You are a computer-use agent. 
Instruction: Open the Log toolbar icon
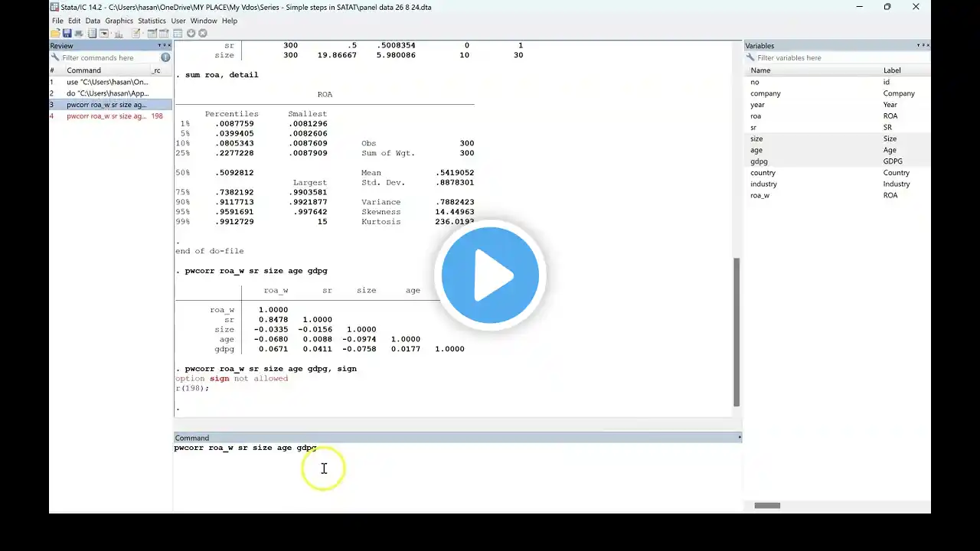click(x=92, y=33)
